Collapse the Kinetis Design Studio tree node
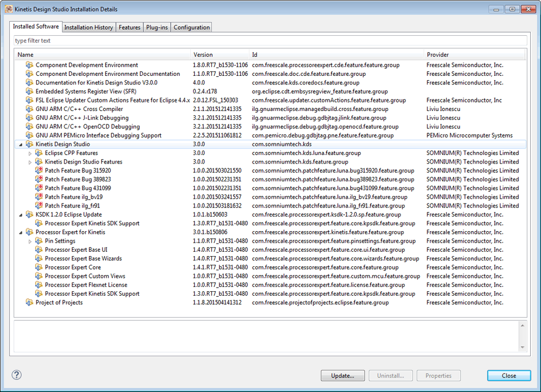 tap(21, 145)
